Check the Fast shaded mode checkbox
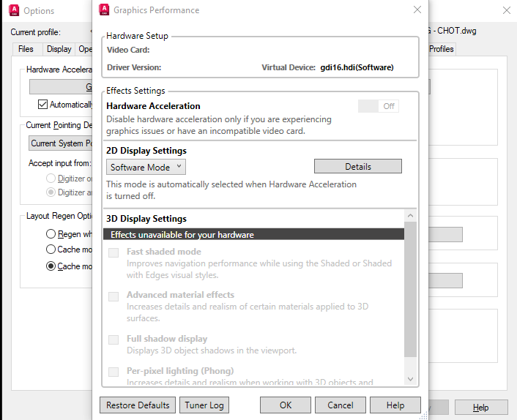Viewport: 517px width, 420px height. click(x=114, y=252)
